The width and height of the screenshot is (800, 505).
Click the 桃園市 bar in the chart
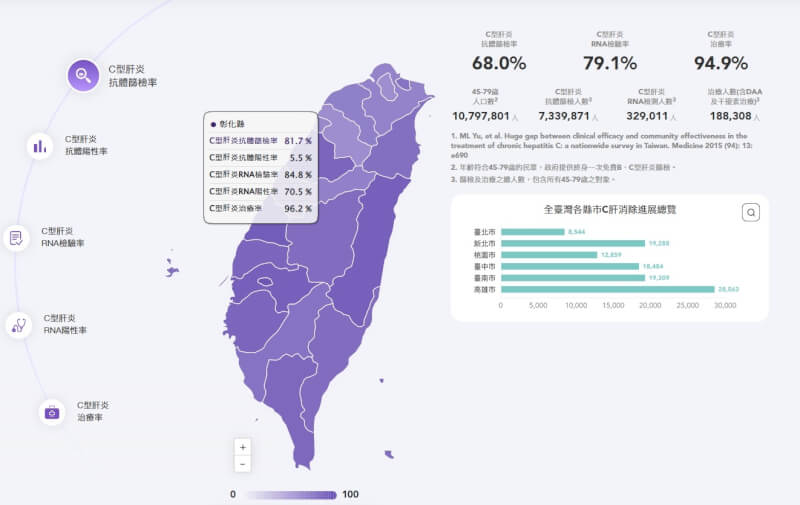click(x=549, y=255)
